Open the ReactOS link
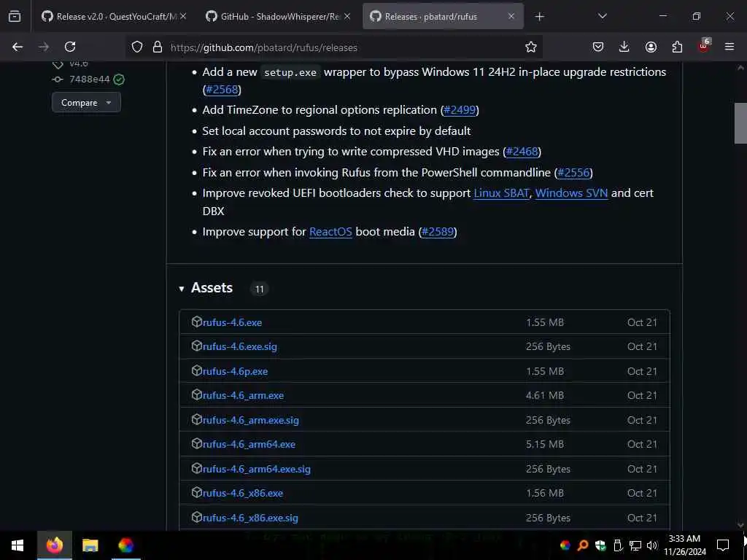Screen dimensions: 747x560 click(330, 231)
